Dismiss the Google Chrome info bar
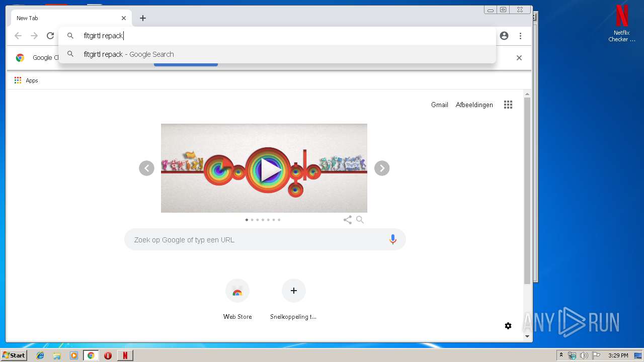 click(519, 58)
